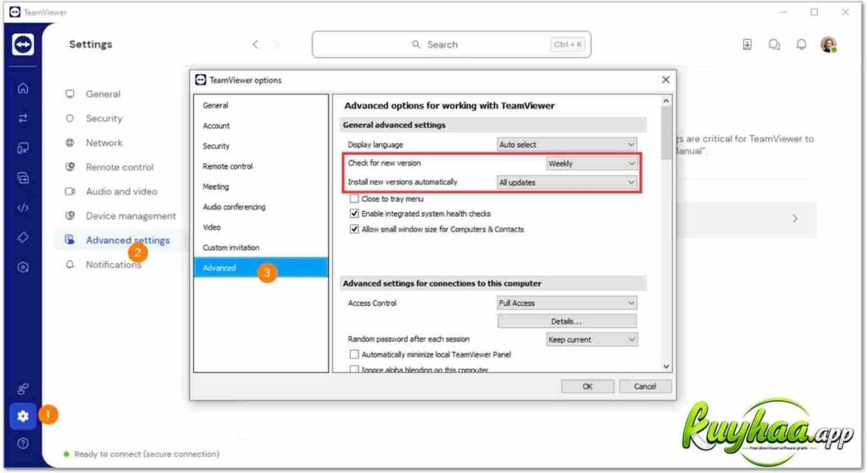Screen dimensions: 868x473
Task: Open the Home icon in left sidebar
Action: pyautogui.click(x=23, y=88)
